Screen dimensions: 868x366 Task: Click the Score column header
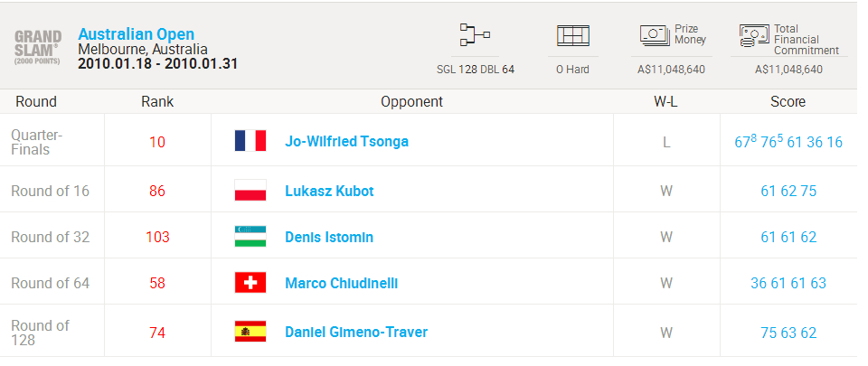tap(788, 102)
